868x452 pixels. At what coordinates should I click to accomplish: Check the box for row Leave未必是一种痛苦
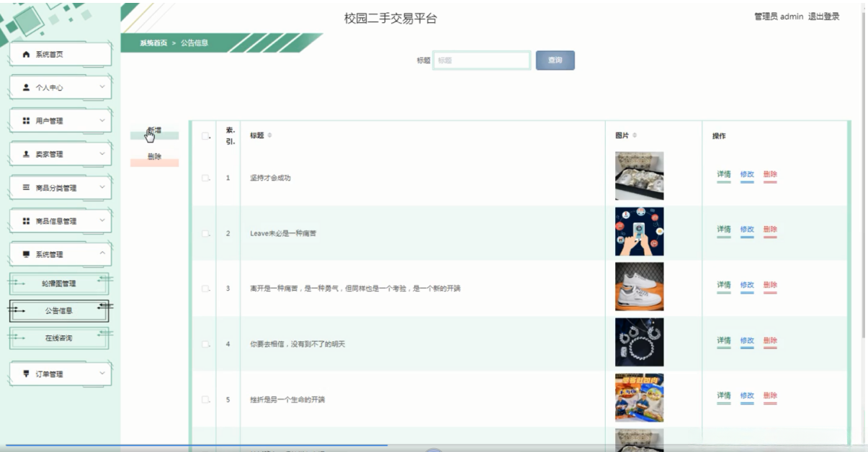[x=205, y=233]
